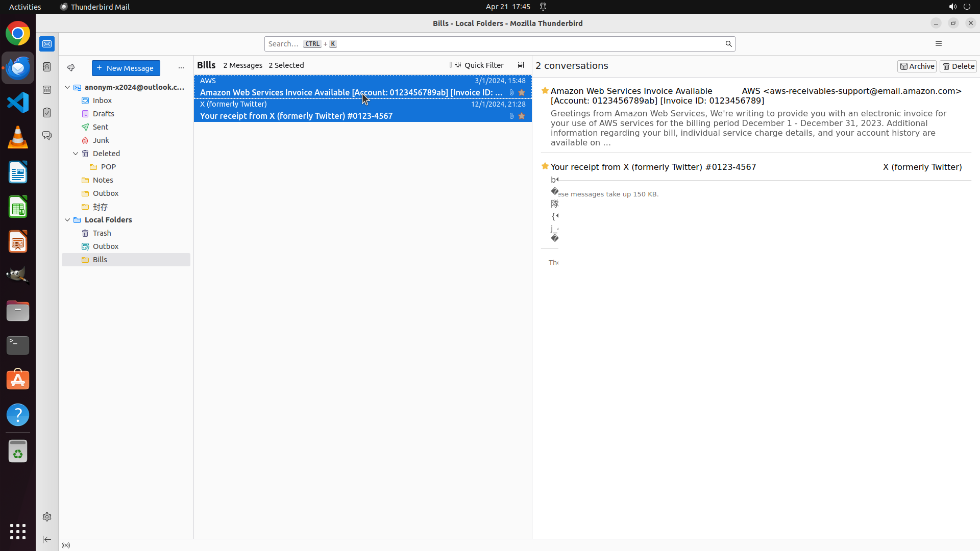Open the Calendar space icon
The width and height of the screenshot is (980, 551).
click(x=47, y=90)
